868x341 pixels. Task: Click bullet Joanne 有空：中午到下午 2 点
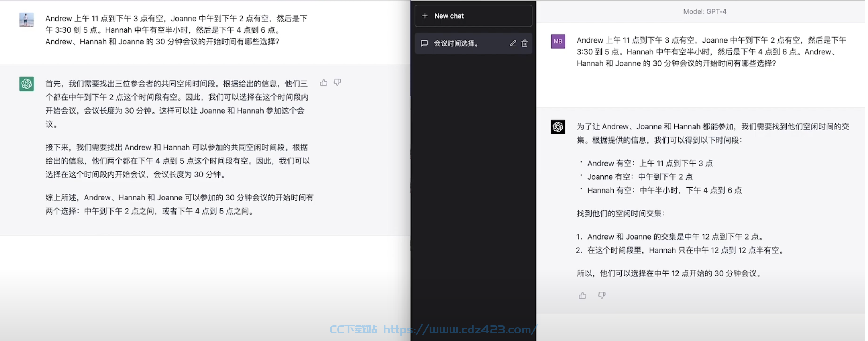tap(640, 177)
